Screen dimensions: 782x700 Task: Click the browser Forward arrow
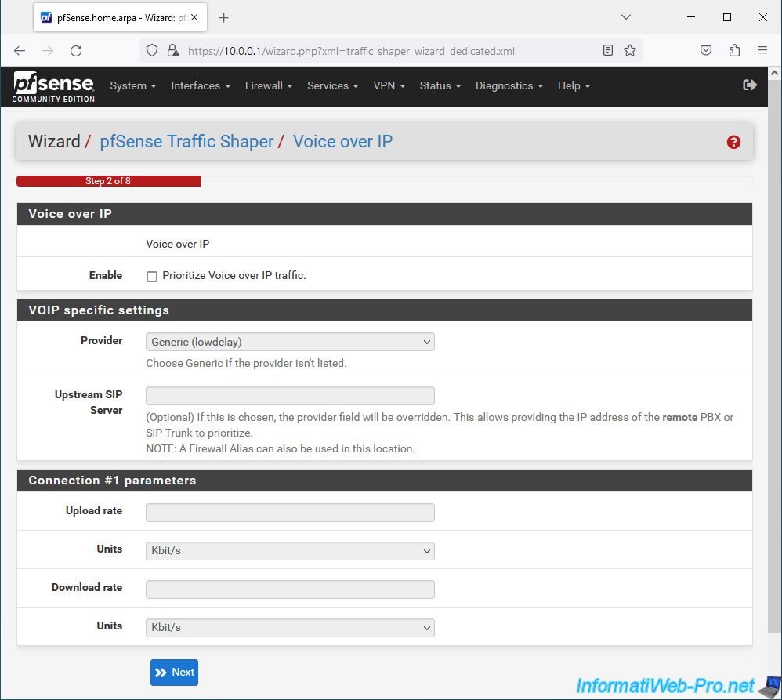48,50
